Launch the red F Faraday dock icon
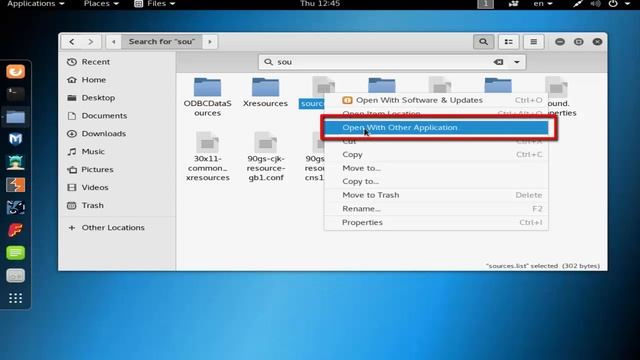This screenshot has height=360, width=640. tap(16, 230)
